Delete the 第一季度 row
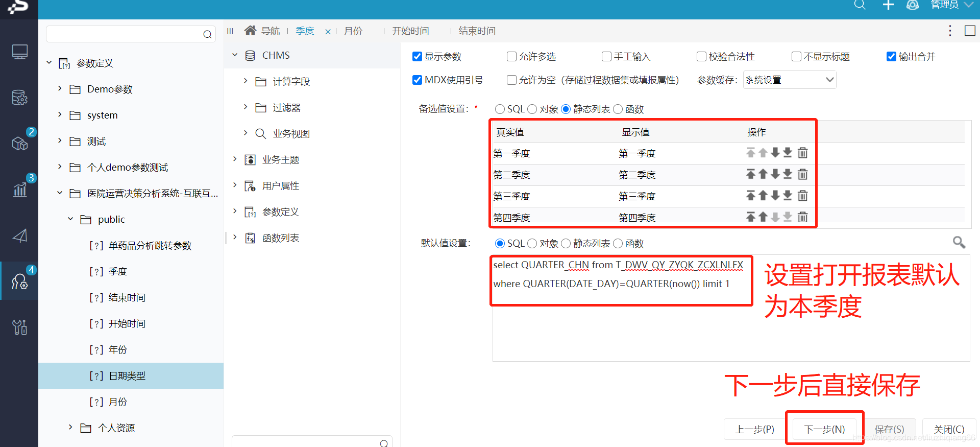980x447 pixels. [x=803, y=153]
